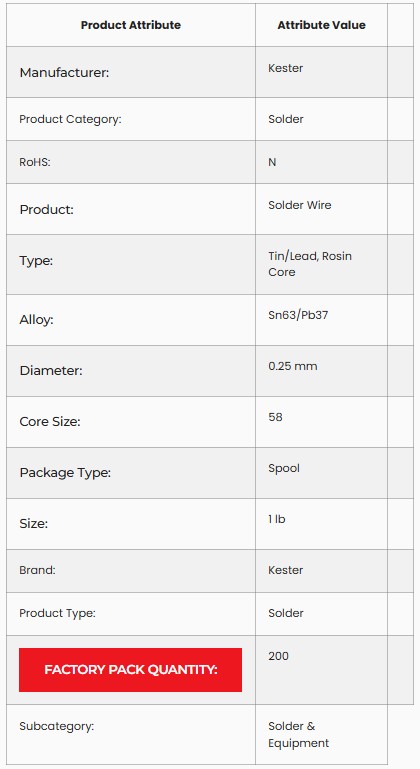Click the factory pack quantity value 200
The image size is (420, 769).
[278, 656]
